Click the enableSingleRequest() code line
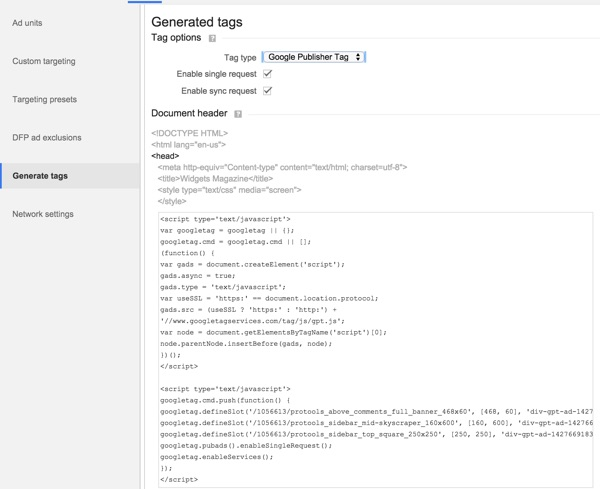The image size is (600, 489). pyautogui.click(x=246, y=446)
